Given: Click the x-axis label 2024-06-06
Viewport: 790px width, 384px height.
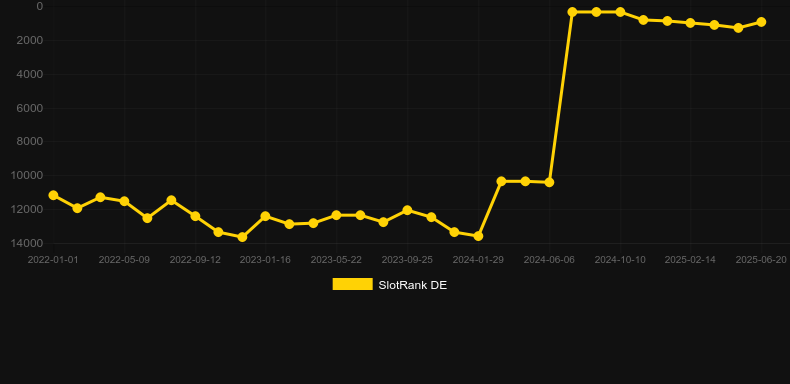Looking at the screenshot, I should 549,260.
